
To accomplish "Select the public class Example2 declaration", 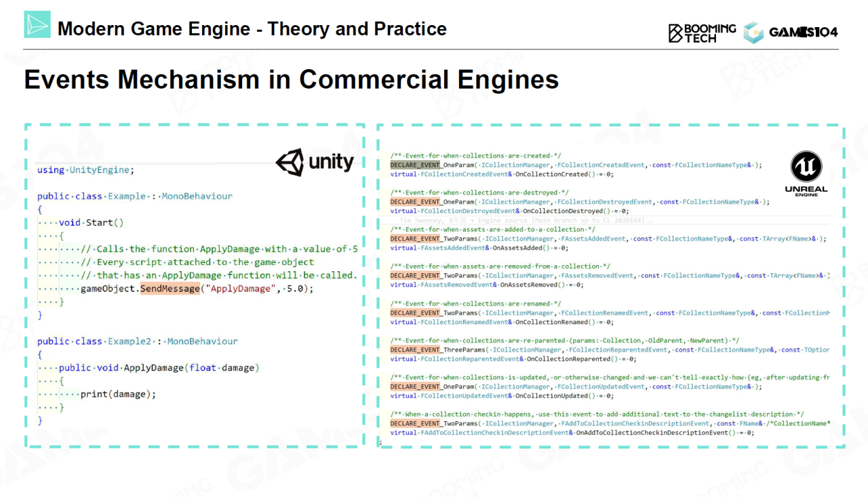I will (138, 342).
